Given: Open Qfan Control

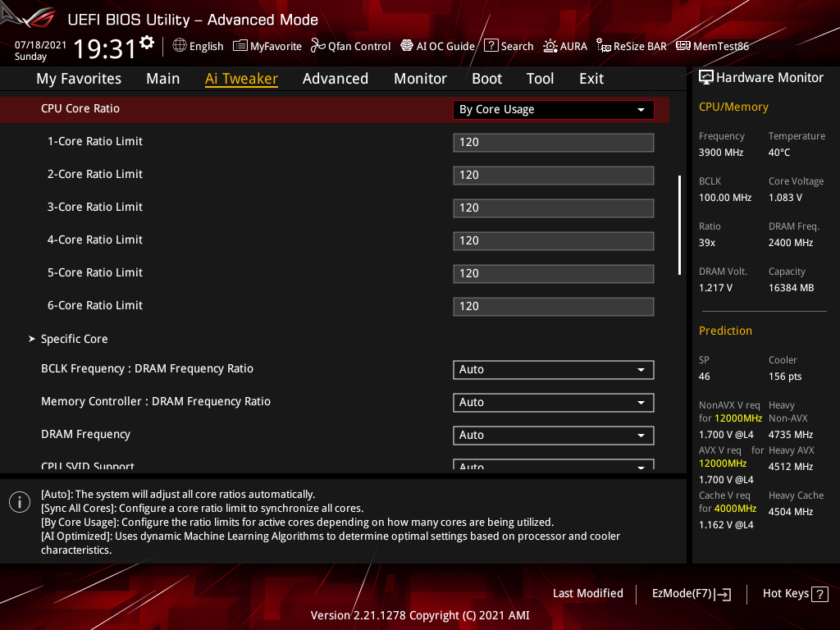Looking at the screenshot, I should pyautogui.click(x=350, y=46).
